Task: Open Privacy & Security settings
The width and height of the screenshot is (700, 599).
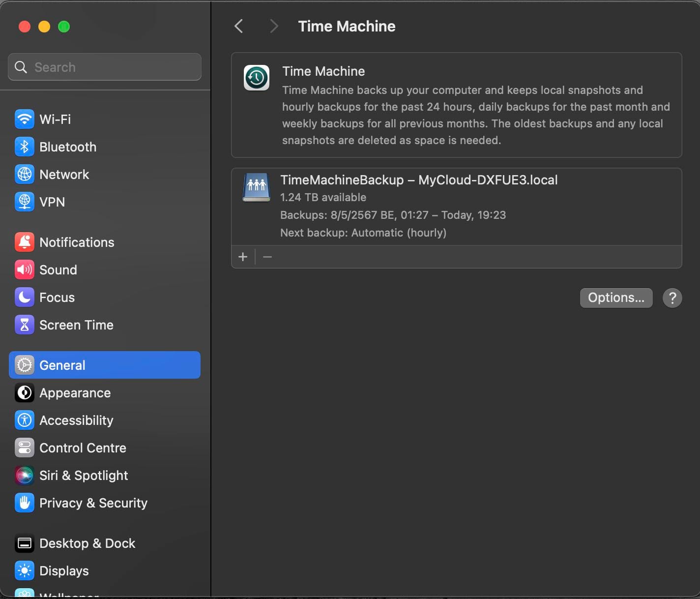Action: (105, 503)
